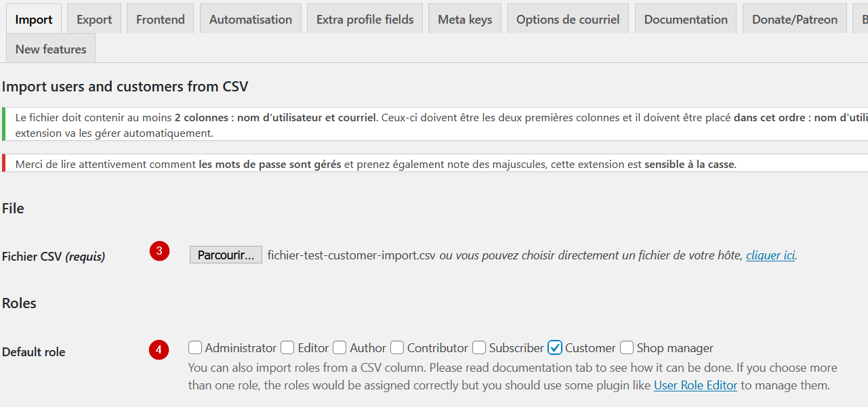Uncheck the Customer role checkbox

coord(555,347)
